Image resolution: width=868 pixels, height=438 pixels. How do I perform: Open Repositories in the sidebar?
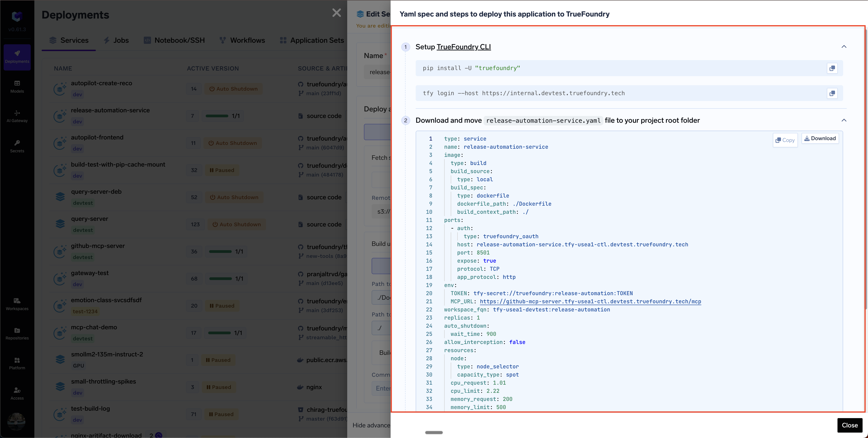point(17,334)
